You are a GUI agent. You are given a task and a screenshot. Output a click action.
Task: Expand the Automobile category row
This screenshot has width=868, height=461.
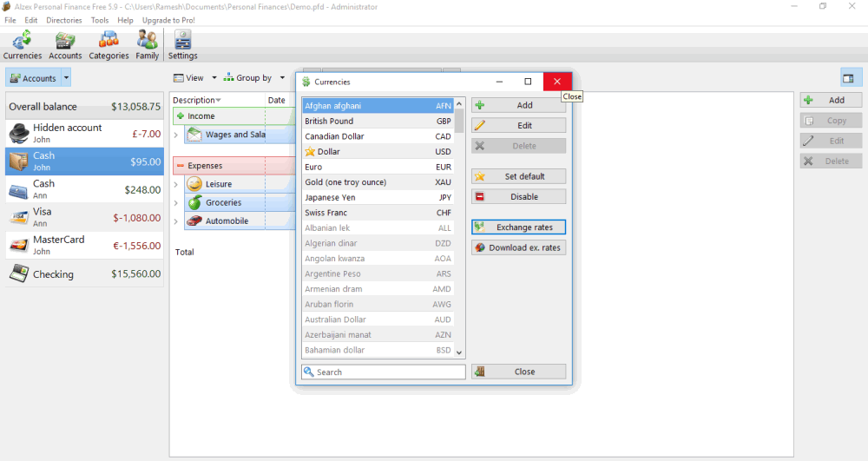point(176,221)
